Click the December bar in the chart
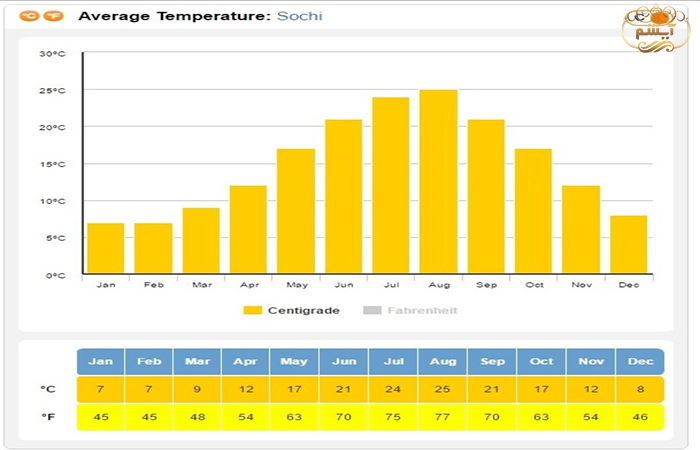The image size is (700, 450). pyautogui.click(x=629, y=244)
